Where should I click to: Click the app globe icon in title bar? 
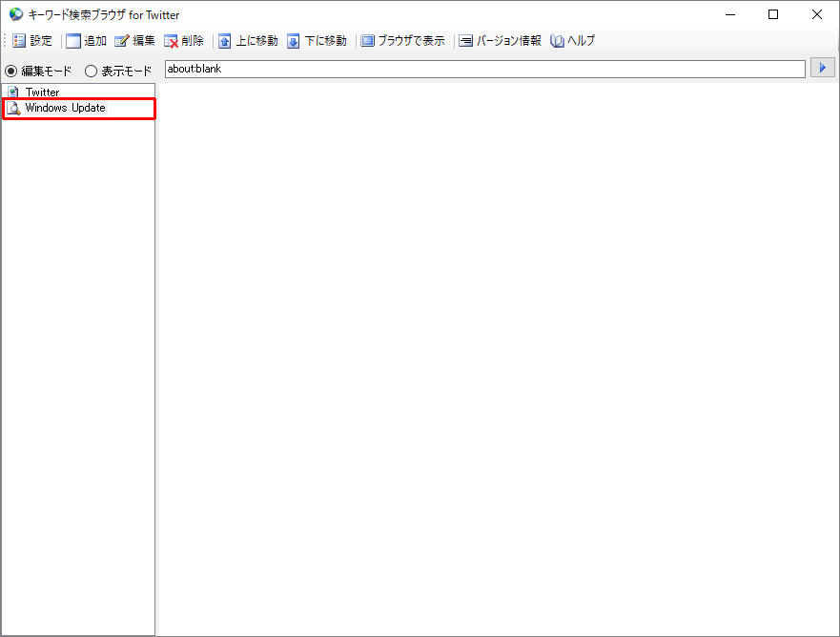16,14
